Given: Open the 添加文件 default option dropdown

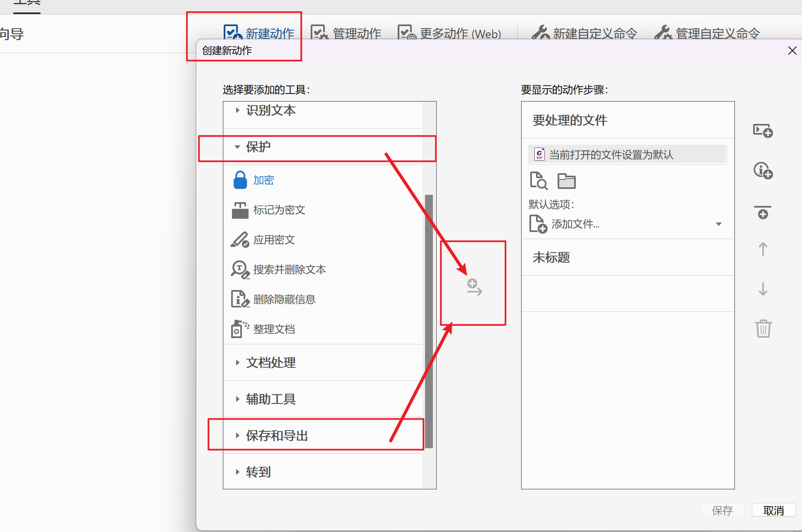Looking at the screenshot, I should pos(718,224).
